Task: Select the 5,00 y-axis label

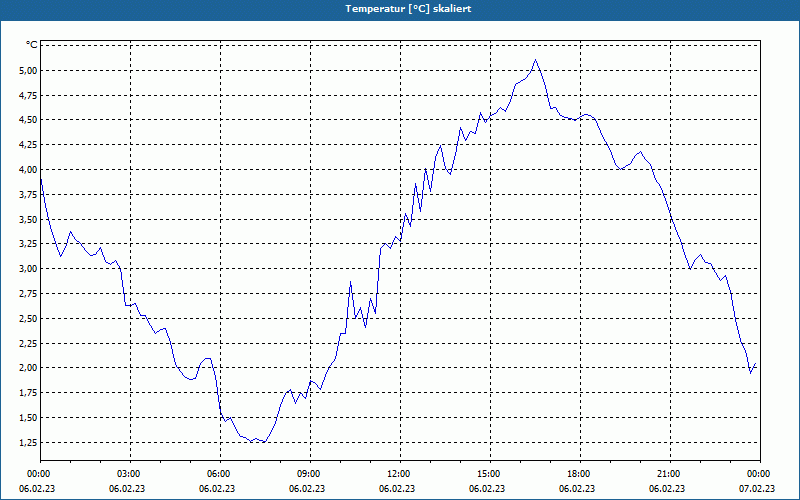Action: (x=27, y=70)
